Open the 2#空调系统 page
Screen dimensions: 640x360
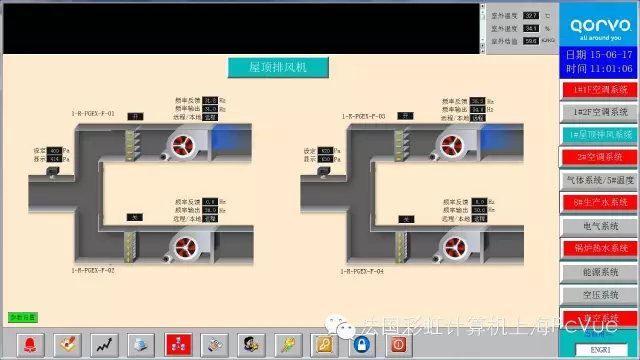pyautogui.click(x=600, y=157)
